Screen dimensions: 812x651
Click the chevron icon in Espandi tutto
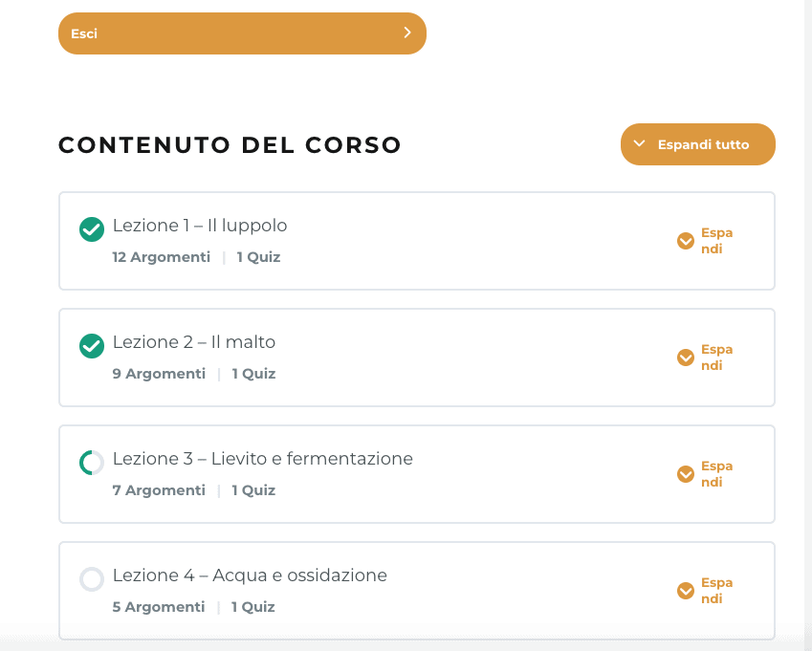click(x=640, y=143)
